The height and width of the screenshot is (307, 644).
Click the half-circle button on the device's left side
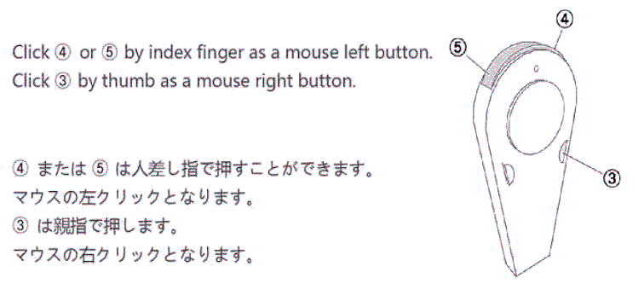(509, 174)
